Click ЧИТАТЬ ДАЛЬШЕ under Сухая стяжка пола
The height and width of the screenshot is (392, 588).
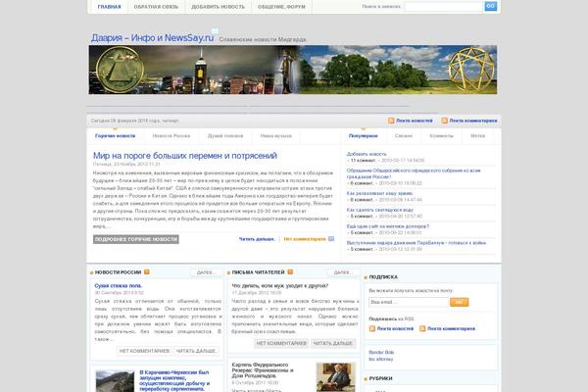click(196, 351)
